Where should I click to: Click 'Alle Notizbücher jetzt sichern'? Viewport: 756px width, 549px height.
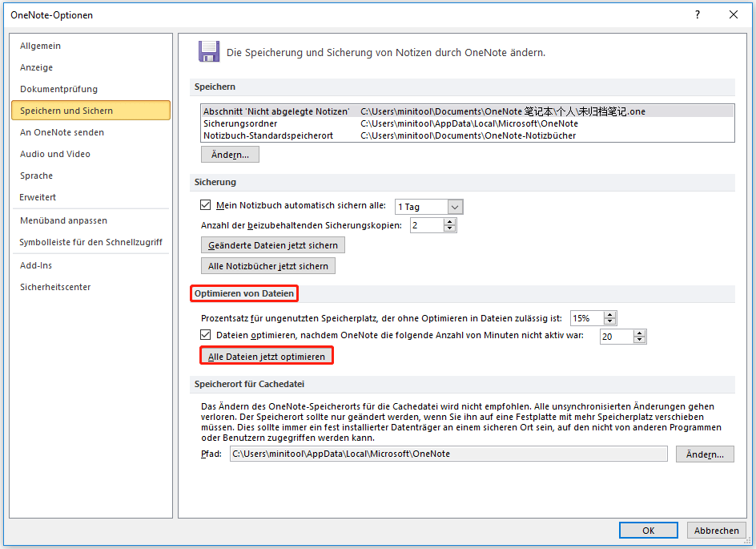[268, 266]
